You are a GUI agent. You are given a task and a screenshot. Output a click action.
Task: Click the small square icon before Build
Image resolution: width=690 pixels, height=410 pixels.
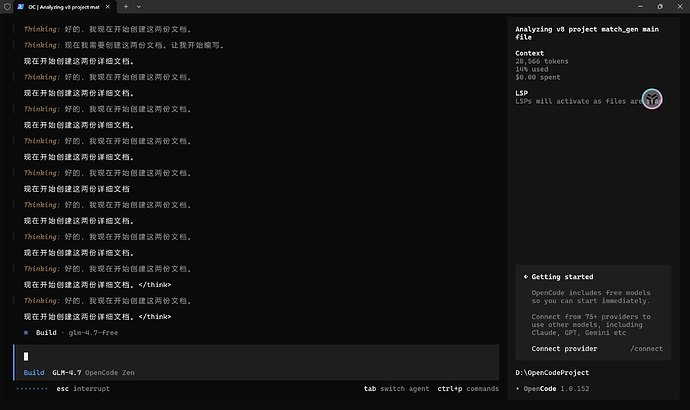[x=26, y=333]
